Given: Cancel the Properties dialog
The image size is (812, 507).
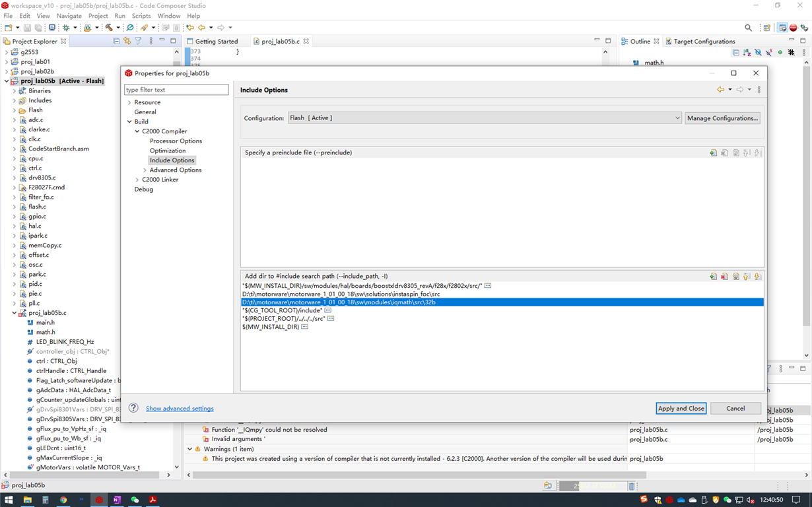Looking at the screenshot, I should (735, 409).
